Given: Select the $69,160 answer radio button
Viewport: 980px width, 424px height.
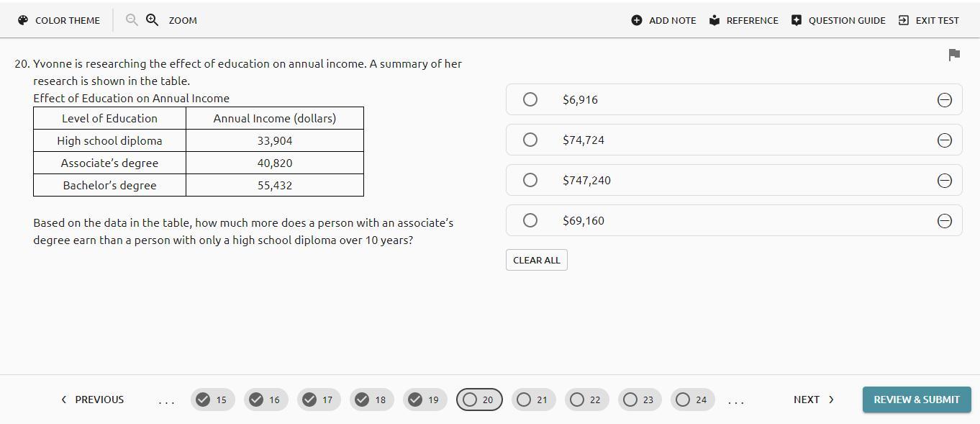Looking at the screenshot, I should pyautogui.click(x=530, y=220).
